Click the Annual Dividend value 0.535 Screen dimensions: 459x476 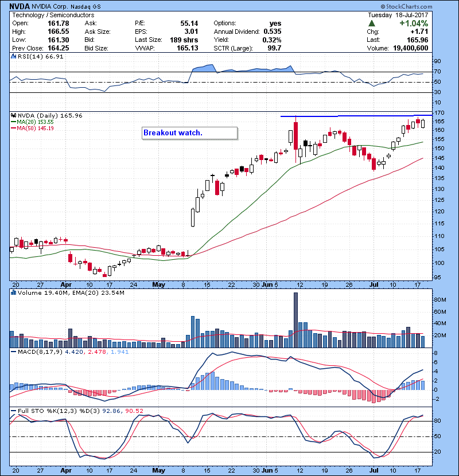coord(273,32)
